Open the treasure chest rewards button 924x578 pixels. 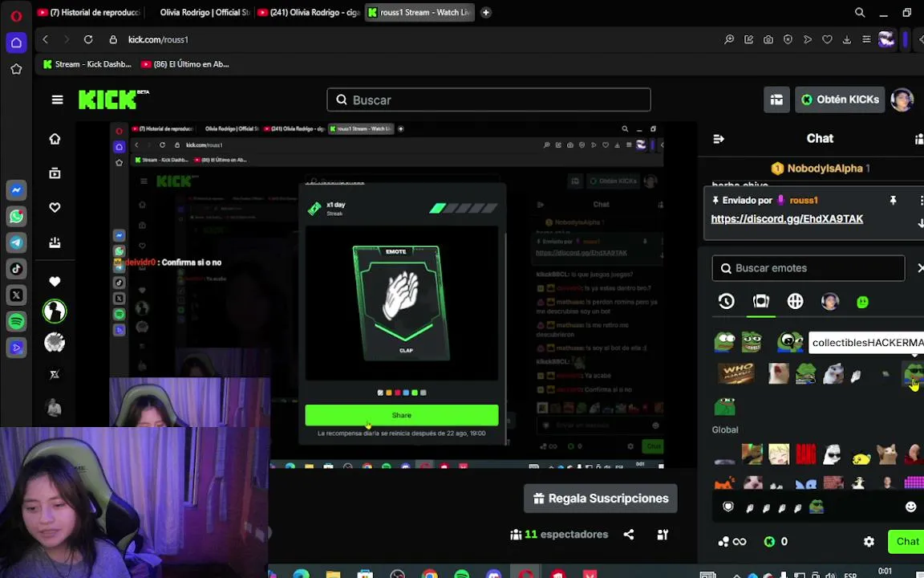pos(776,100)
